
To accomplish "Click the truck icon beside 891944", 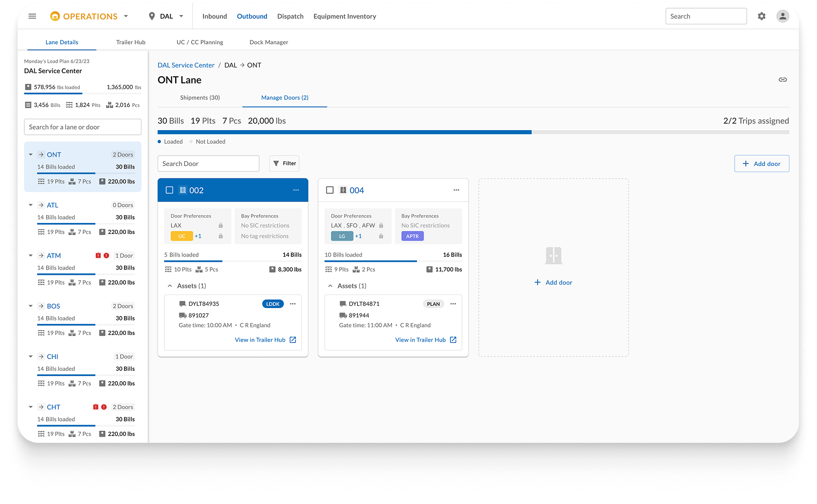I will click(x=343, y=315).
